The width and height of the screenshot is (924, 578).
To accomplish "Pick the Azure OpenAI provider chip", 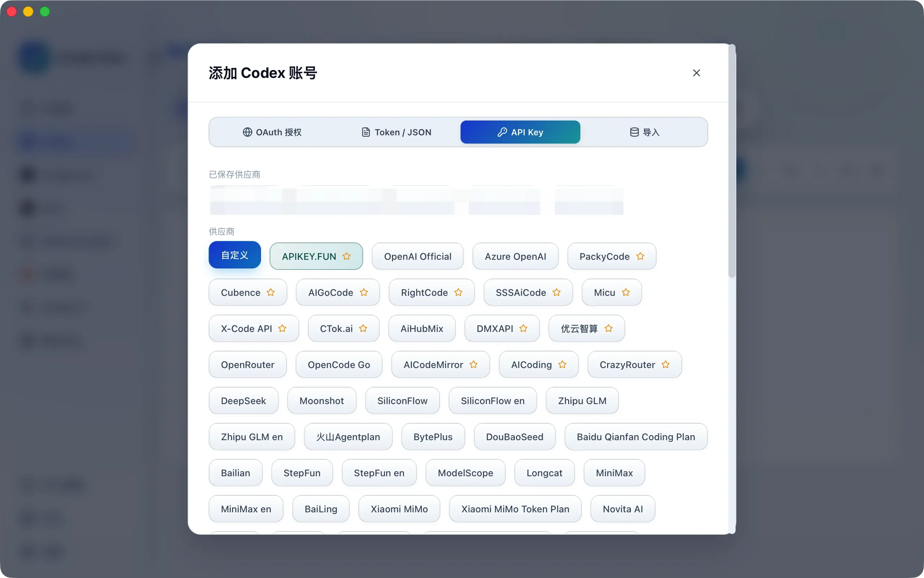I will coord(515,256).
